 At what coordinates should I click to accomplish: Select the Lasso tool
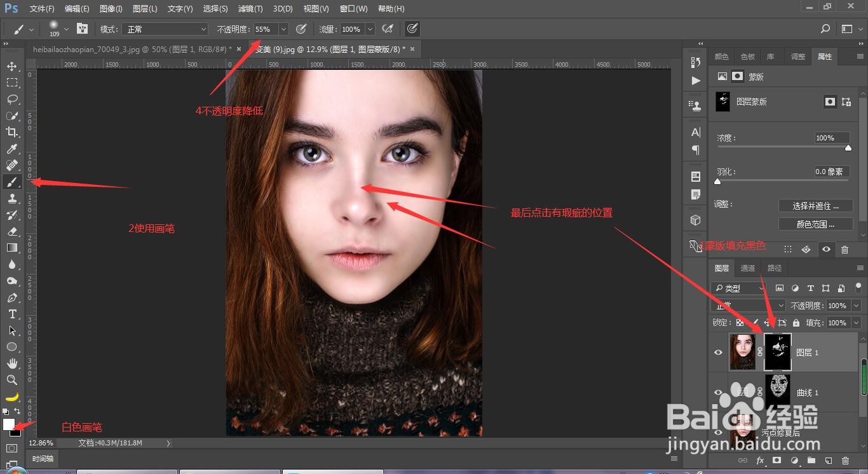click(12, 99)
